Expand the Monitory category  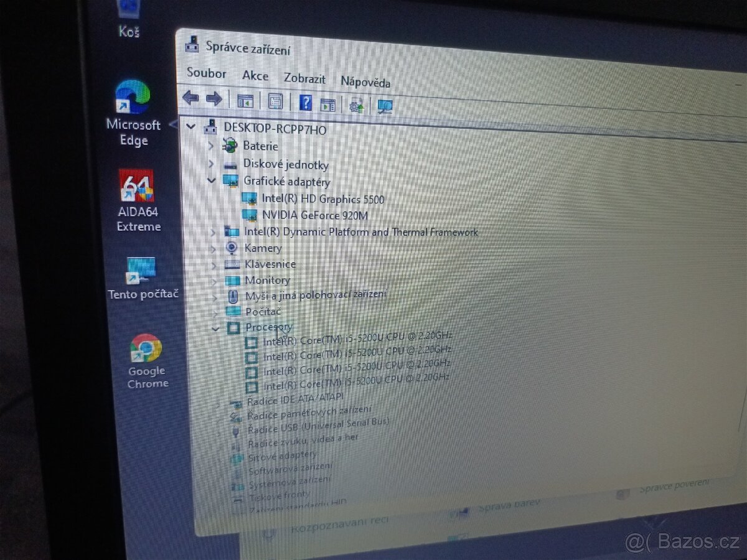coord(214,281)
